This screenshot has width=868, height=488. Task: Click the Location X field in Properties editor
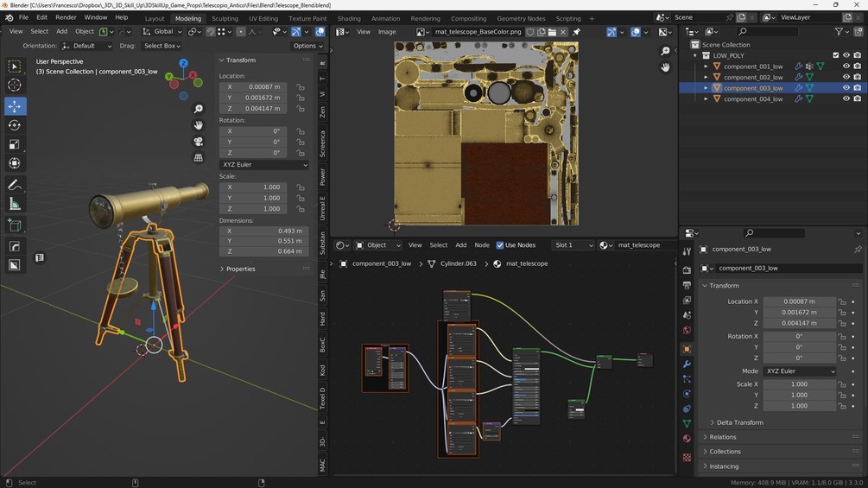[x=799, y=301]
